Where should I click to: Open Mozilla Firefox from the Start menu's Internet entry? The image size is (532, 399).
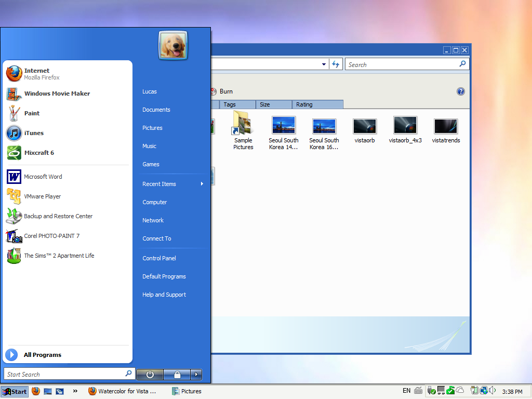pos(67,74)
